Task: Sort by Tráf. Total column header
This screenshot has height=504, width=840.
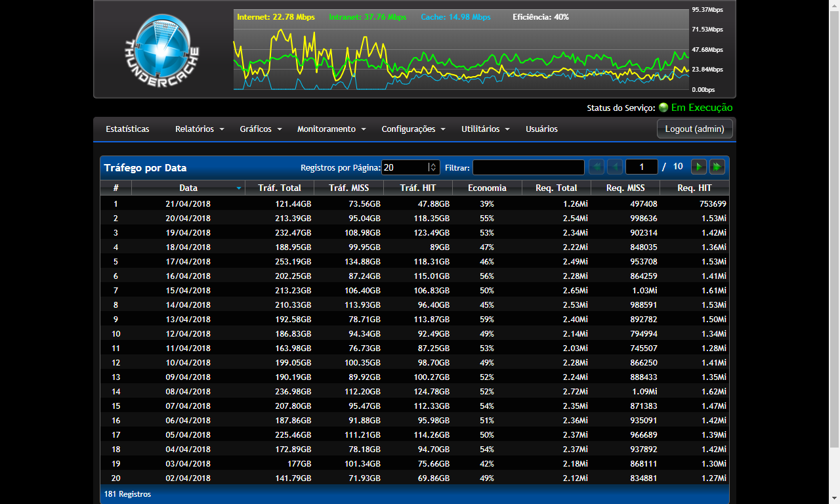Action: (x=280, y=188)
